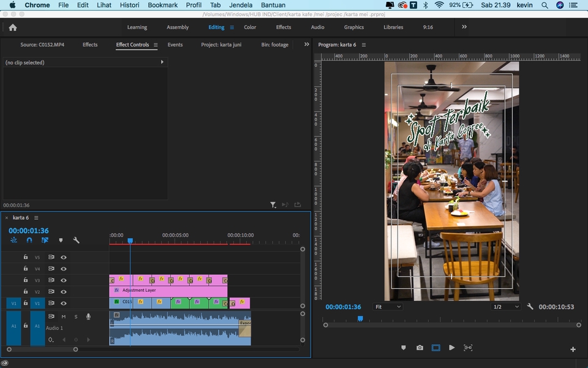The image size is (588, 368).
Task: Open the 1/2 playback resolution dropdown
Action: click(x=506, y=307)
